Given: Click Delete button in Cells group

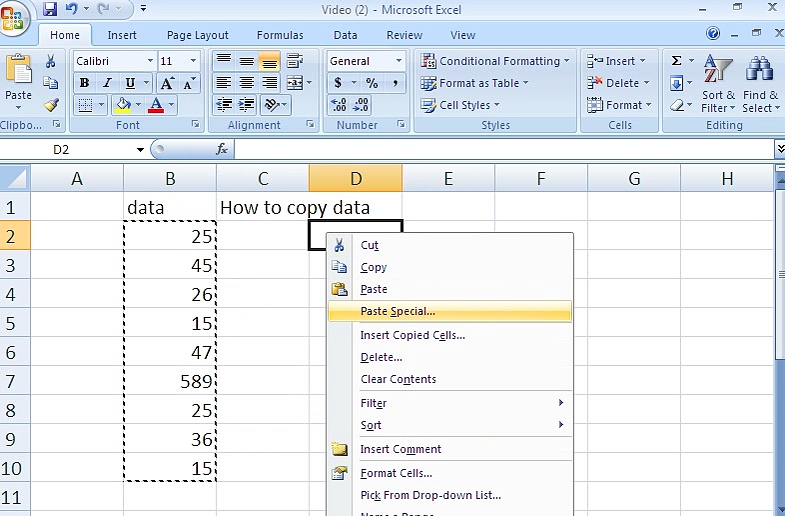Looking at the screenshot, I should tap(618, 83).
